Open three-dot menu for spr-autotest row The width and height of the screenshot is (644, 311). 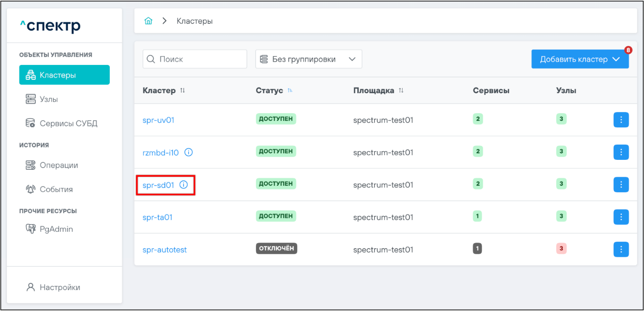click(621, 249)
